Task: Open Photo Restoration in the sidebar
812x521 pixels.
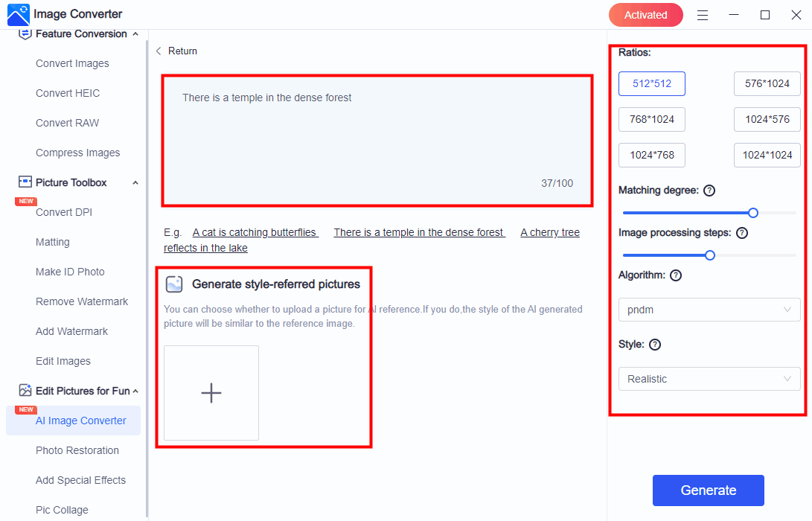Action: (77, 450)
